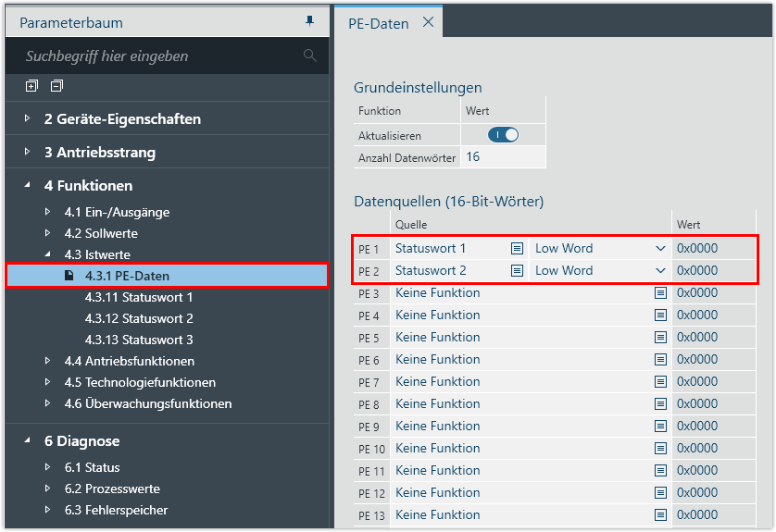This screenshot has width=776, height=532.
Task: Expand 2 Geräte-Eigenschaften section
Action: 28,118
